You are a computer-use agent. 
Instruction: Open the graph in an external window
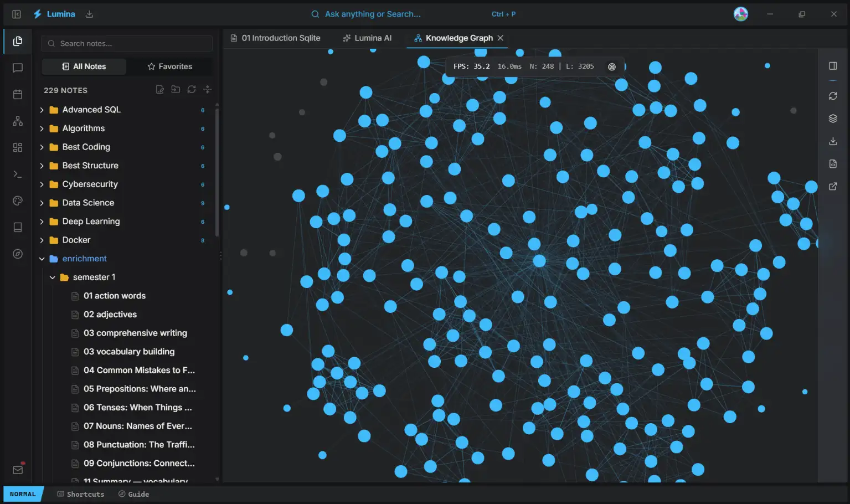[833, 187]
